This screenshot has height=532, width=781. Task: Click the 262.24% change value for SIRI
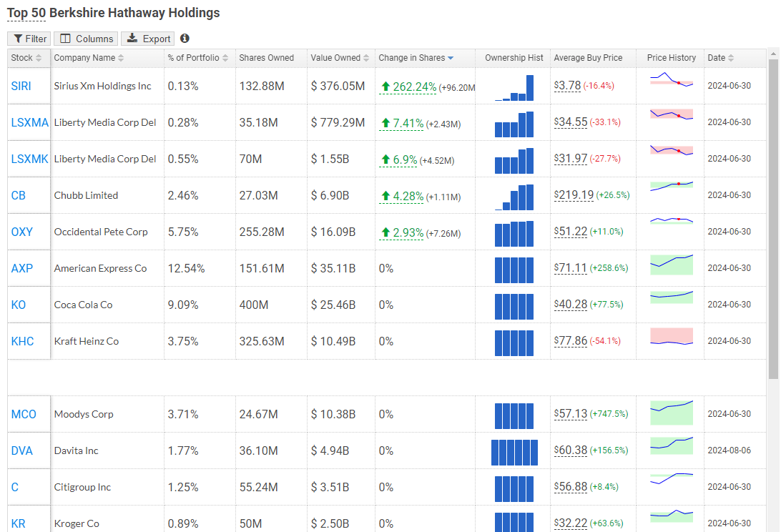point(414,87)
